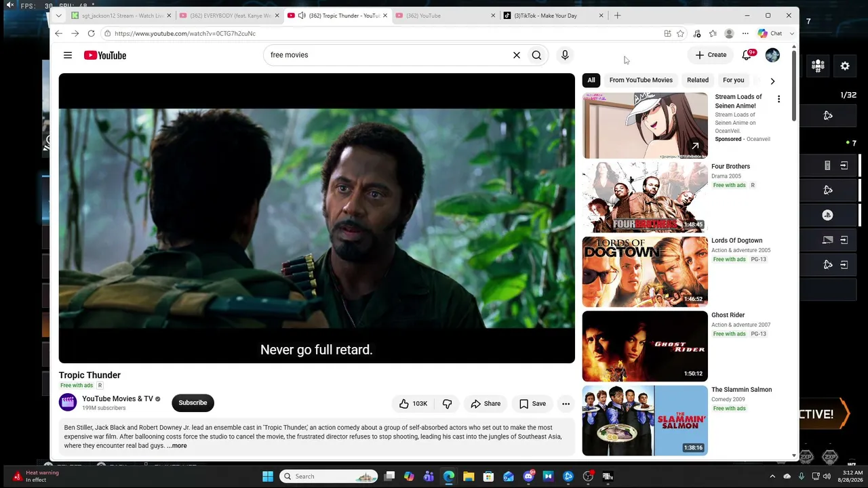Viewport: 868px width, 488px height.
Task: Open the YouTube Movies & TV channel name
Action: (117, 399)
